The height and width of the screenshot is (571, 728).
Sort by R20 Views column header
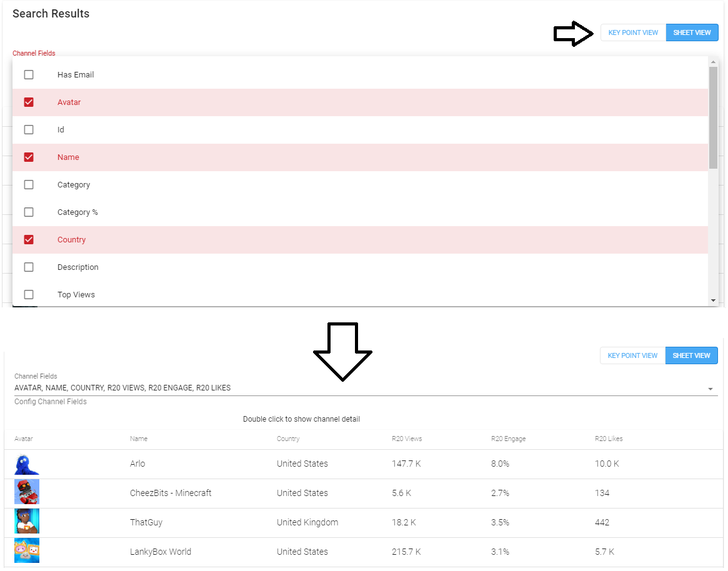click(x=407, y=439)
